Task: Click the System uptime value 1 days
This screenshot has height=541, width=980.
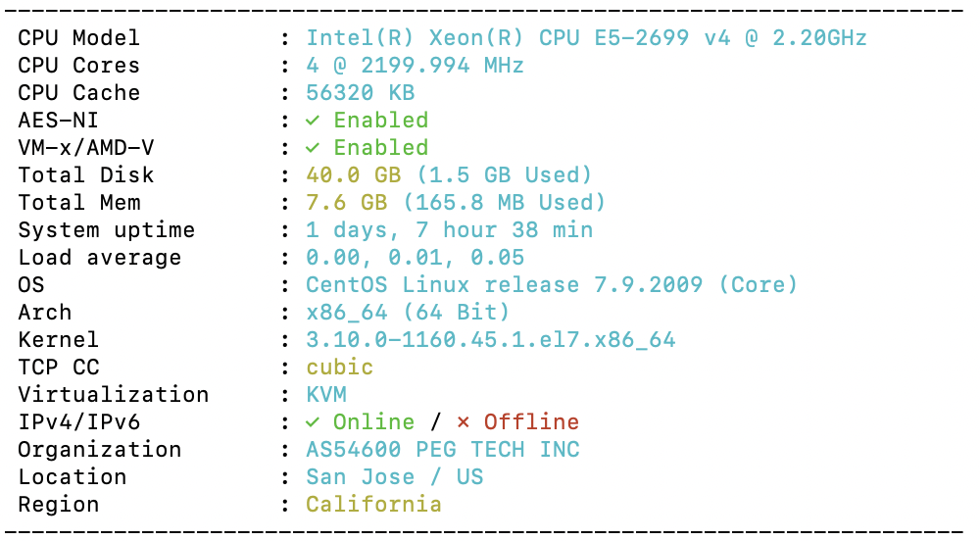Action: 450,230
